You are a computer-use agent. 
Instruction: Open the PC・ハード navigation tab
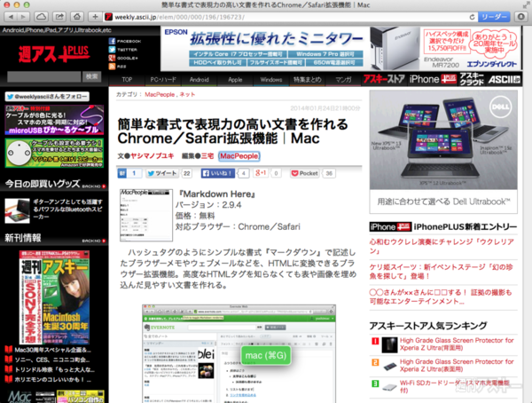click(163, 80)
